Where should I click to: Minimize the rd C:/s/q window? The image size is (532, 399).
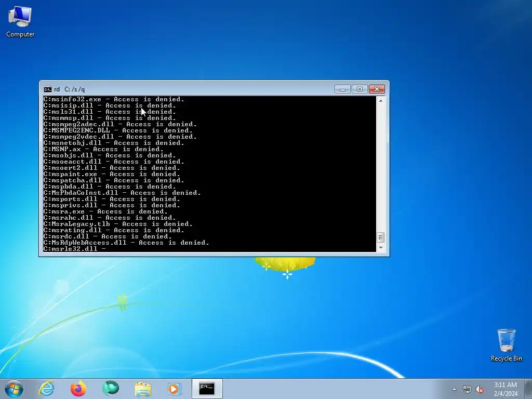342,89
